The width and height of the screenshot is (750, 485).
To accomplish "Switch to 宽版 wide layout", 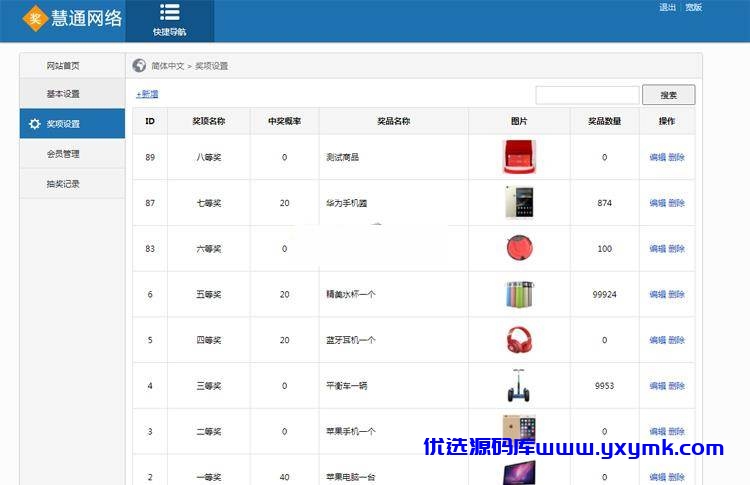I will 694,7.
